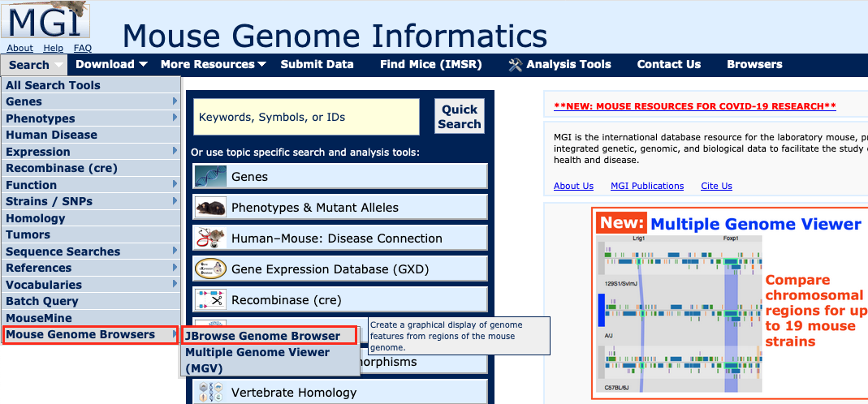Image resolution: width=868 pixels, height=404 pixels.
Task: Click the Gene Expression Database logo icon
Action: (x=210, y=269)
